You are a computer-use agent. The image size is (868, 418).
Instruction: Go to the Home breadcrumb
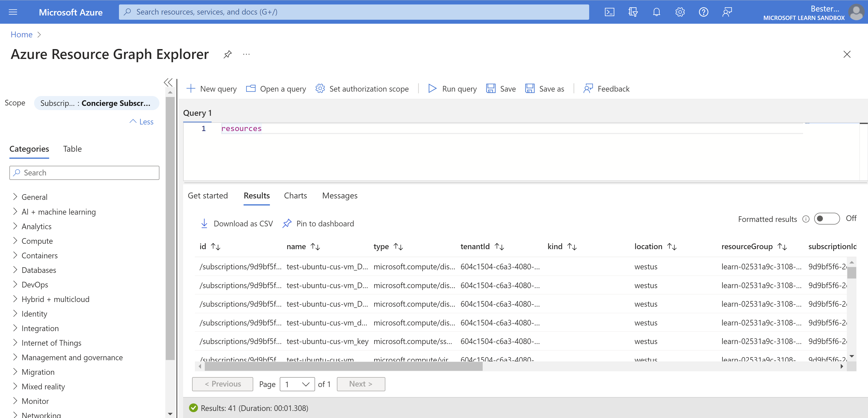click(22, 34)
